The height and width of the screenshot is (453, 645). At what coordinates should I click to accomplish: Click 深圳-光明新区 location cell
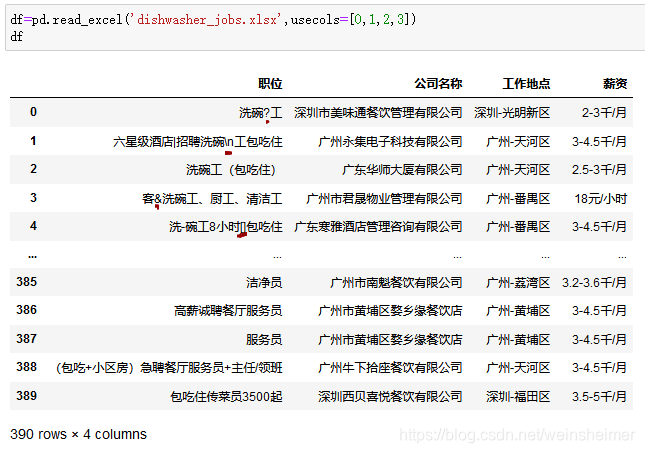512,113
